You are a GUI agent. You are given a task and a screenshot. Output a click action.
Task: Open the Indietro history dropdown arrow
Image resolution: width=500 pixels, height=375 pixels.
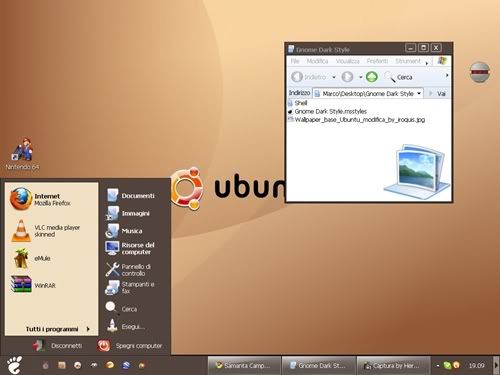334,77
